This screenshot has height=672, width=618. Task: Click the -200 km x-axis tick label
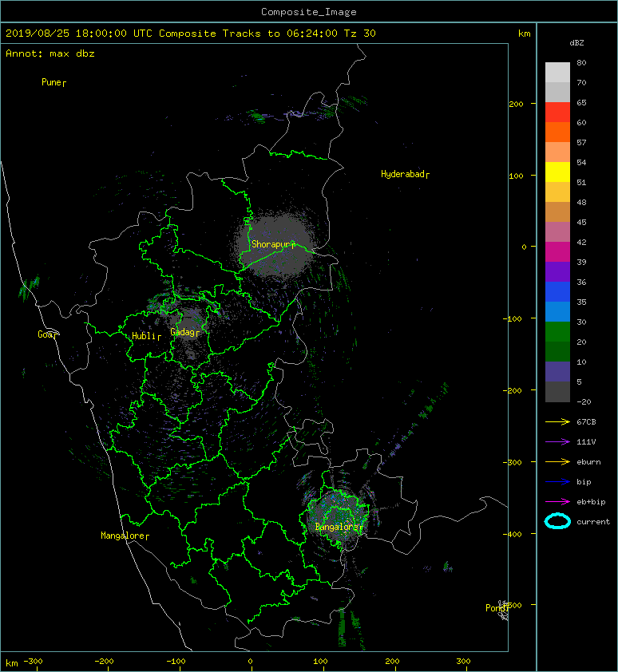point(105,662)
